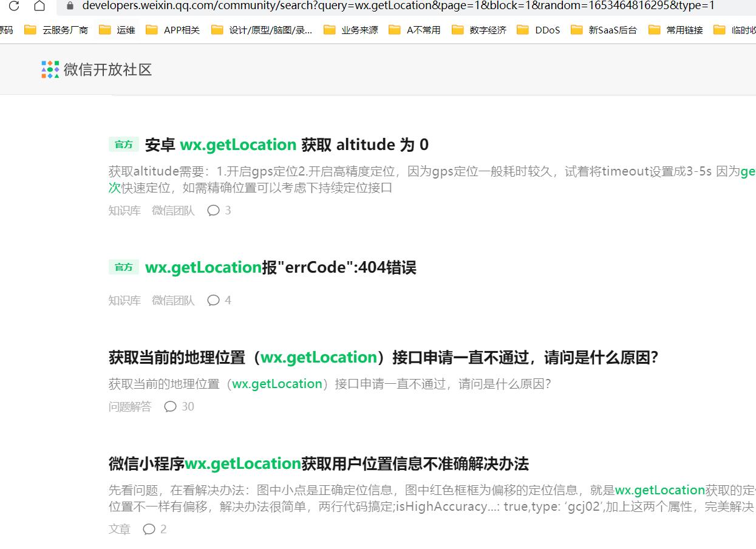Expand the 业务来源 bookmark folder
Viewport: 756px width, 549px height.
point(351,30)
